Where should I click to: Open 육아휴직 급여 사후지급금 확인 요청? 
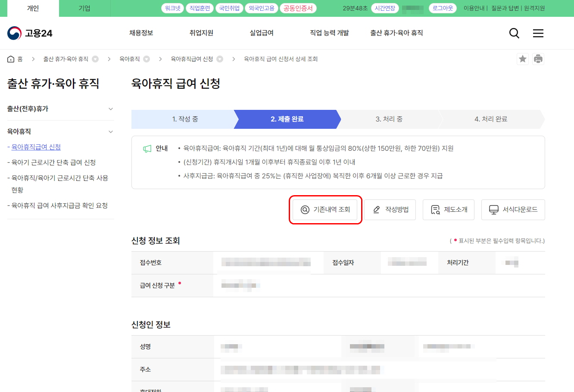[59, 205]
